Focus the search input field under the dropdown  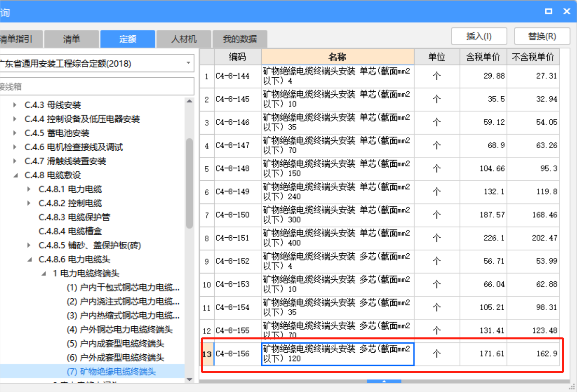[x=97, y=86]
